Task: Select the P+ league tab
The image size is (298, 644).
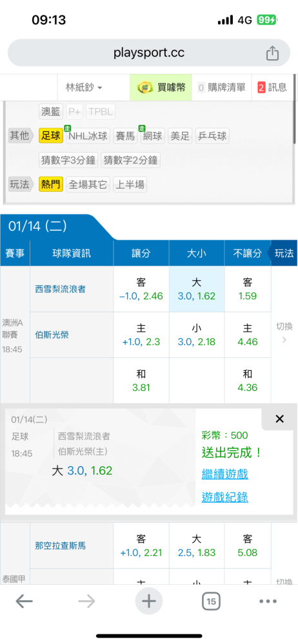Action: tap(75, 111)
